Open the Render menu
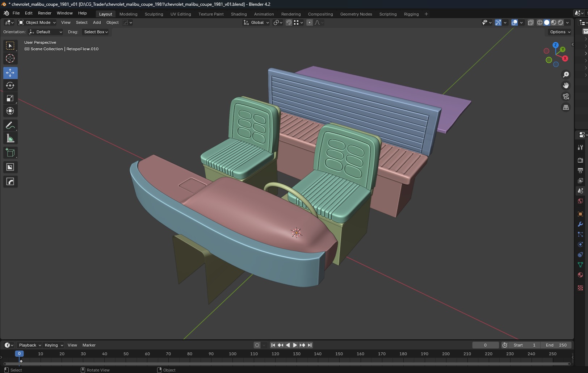The height and width of the screenshot is (373, 588). 45,13
